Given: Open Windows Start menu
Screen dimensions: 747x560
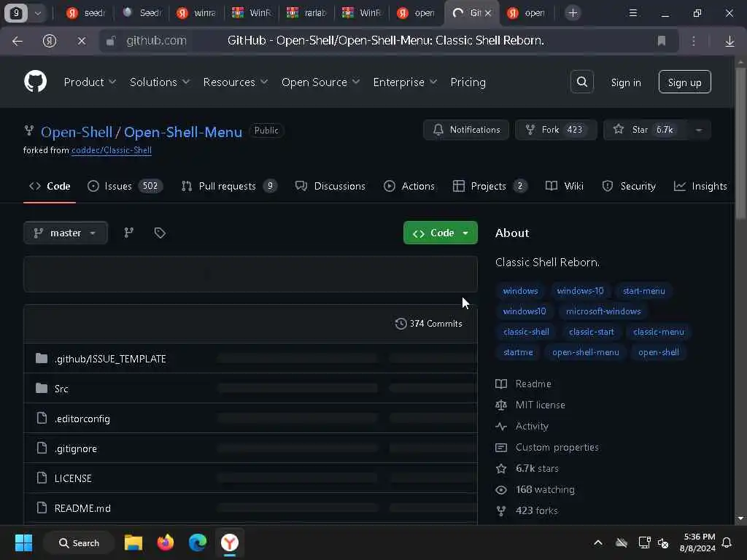Looking at the screenshot, I should [x=23, y=542].
